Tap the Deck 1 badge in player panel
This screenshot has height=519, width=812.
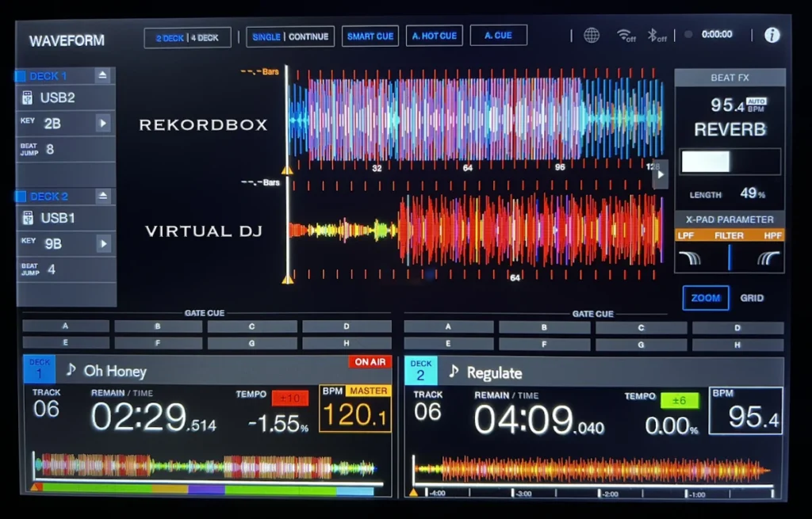click(x=40, y=368)
